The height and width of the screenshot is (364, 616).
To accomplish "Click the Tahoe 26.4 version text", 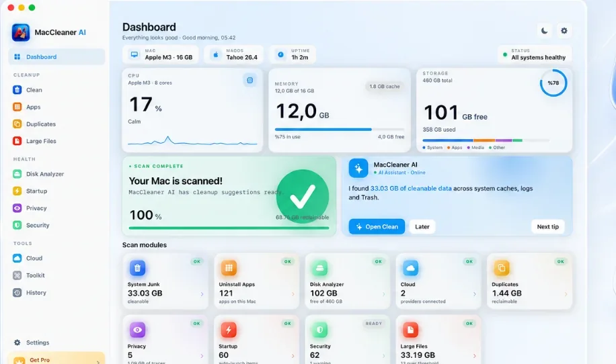I will click(x=241, y=58).
